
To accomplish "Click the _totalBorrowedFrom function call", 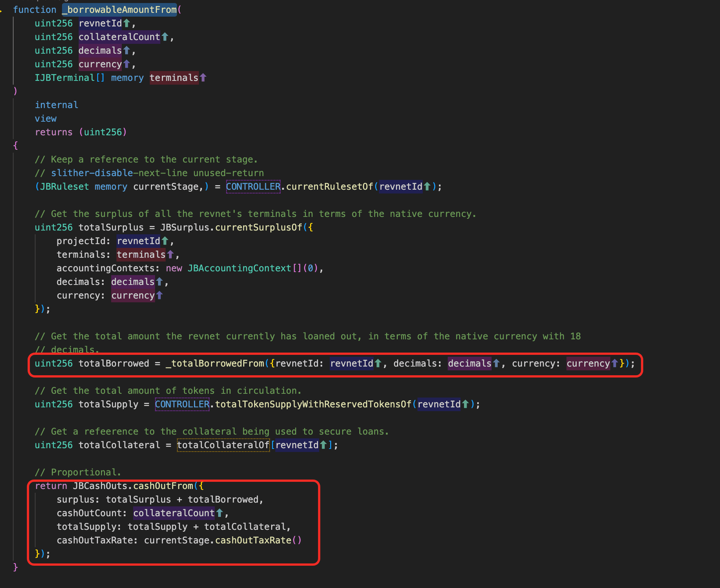I will (x=215, y=364).
